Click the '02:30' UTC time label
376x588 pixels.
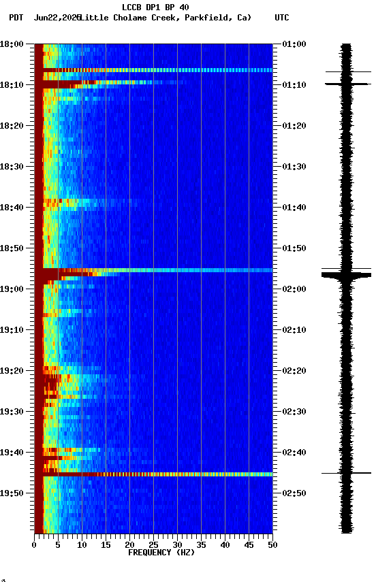(x=294, y=412)
